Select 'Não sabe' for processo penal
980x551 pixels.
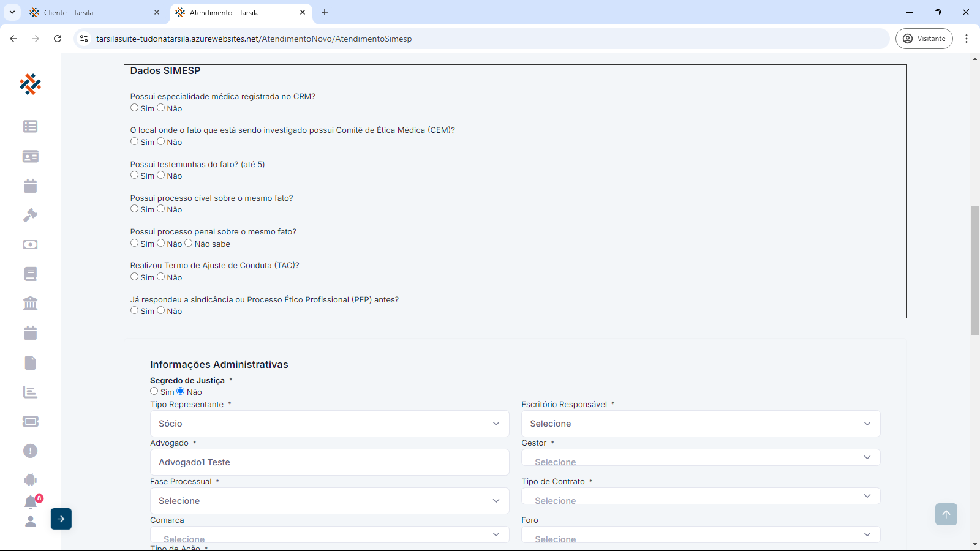(x=189, y=243)
